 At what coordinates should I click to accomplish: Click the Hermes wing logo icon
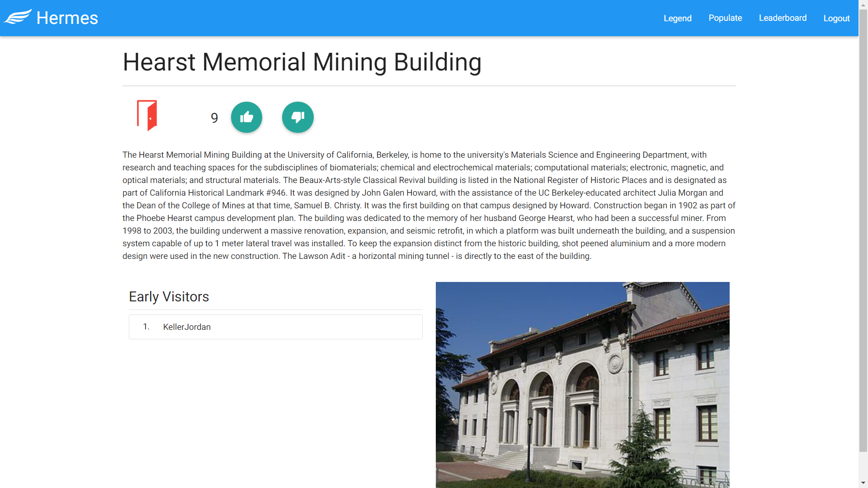[x=18, y=17]
